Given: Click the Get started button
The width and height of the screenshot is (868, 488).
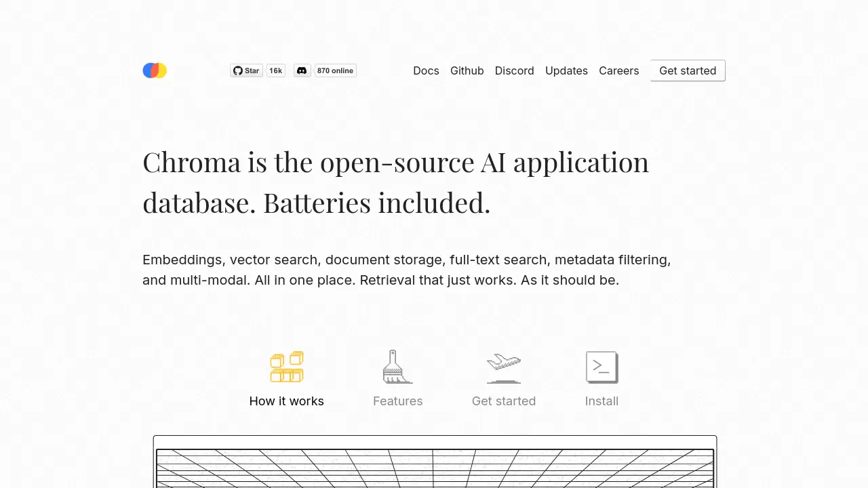Looking at the screenshot, I should [x=688, y=70].
